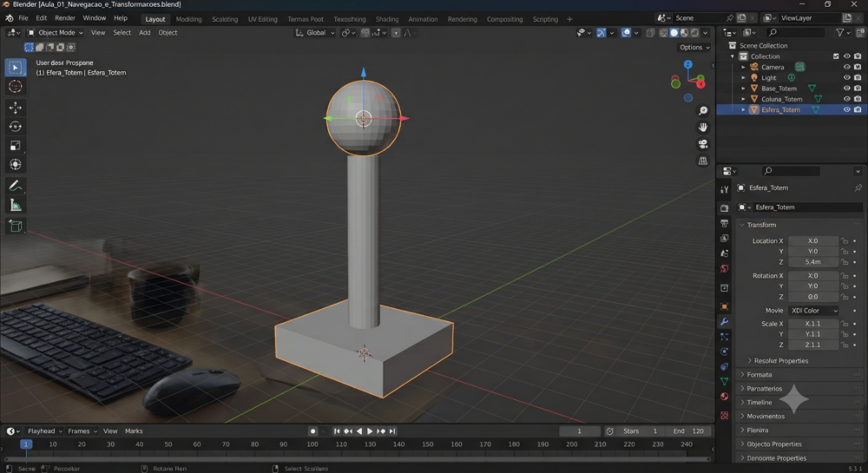The image size is (868, 473).
Task: Choose the Move tool
Action: 16,108
